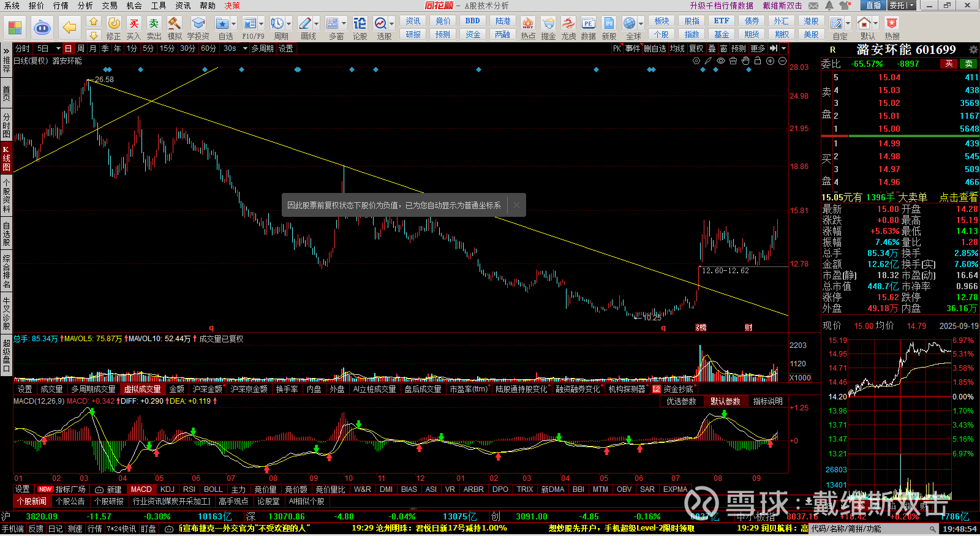Click the mail envelope icon in title bar
Viewport: 980px width, 536px height.
tap(813, 6)
